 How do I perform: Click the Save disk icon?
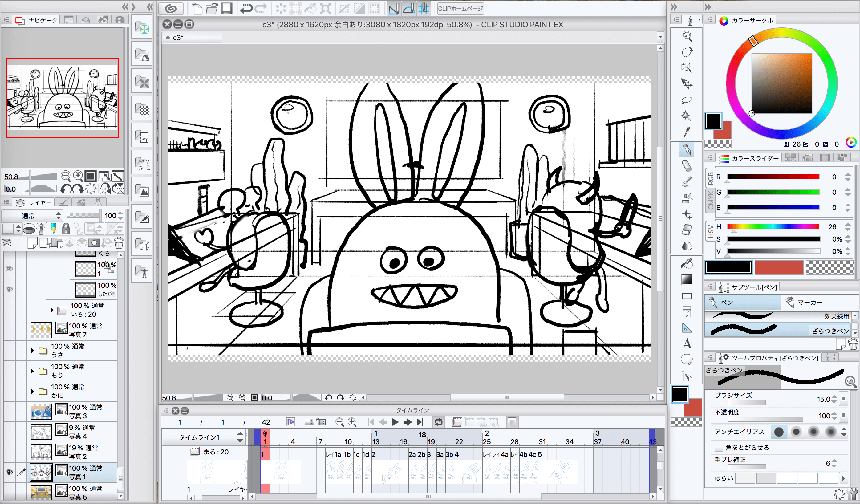point(226,9)
